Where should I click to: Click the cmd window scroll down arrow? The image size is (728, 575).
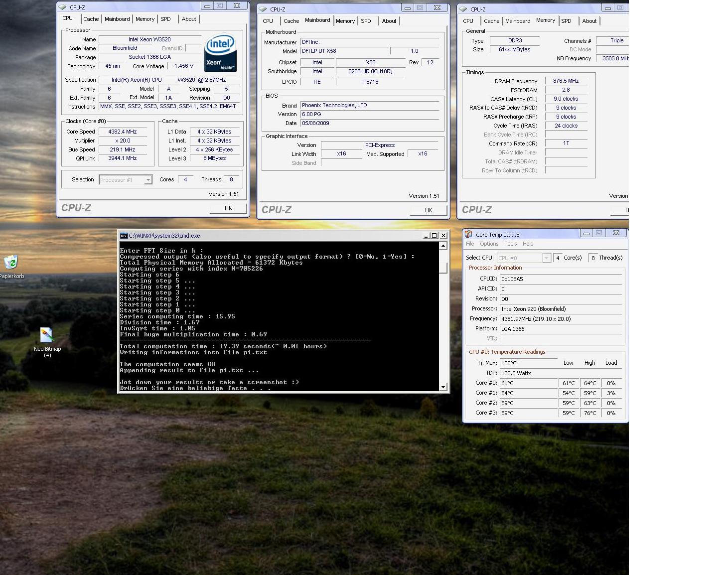(x=443, y=387)
